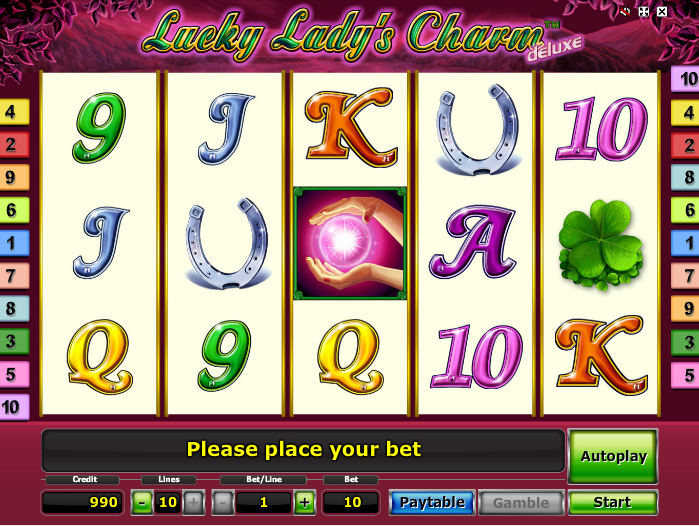Increase Bet/Line with the plus button
This screenshot has width=699, height=526.
304,502
